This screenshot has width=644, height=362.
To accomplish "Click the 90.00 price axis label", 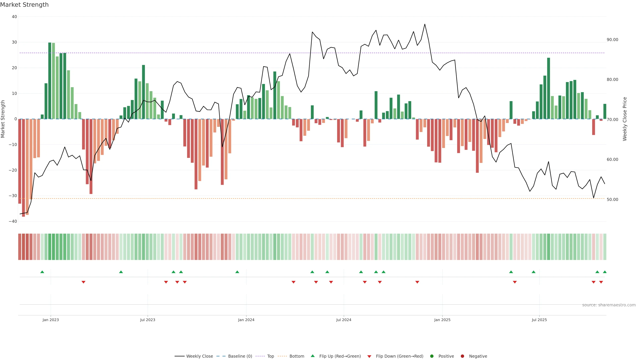I will pos(612,40).
